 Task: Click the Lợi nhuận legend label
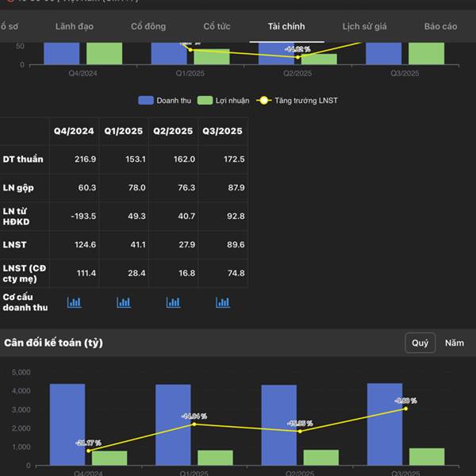[x=232, y=101]
